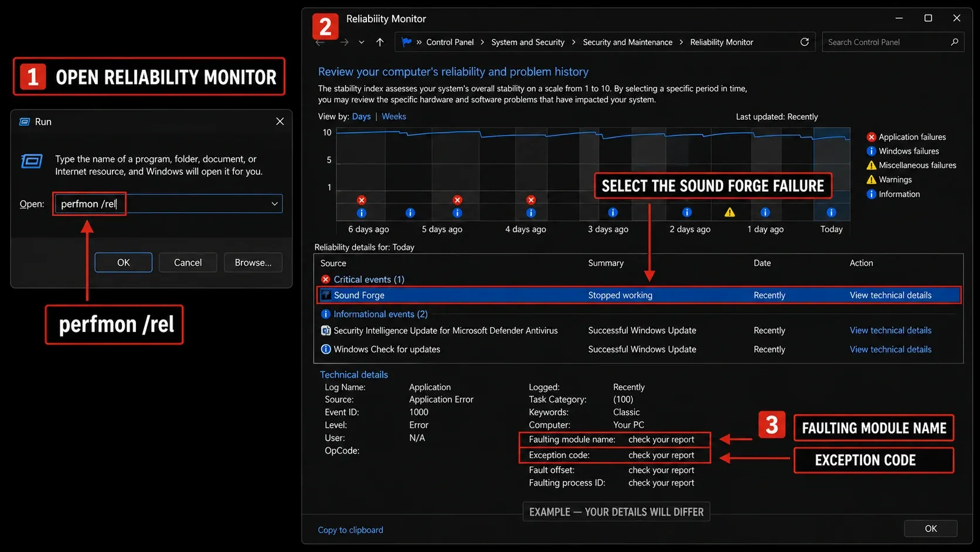Refresh the Reliability Monitor address bar
The width and height of the screenshot is (980, 552).
805,42
